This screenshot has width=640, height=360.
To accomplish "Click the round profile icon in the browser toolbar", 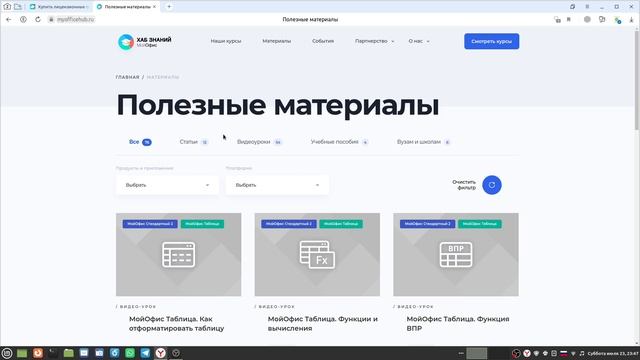I will click(x=587, y=19).
